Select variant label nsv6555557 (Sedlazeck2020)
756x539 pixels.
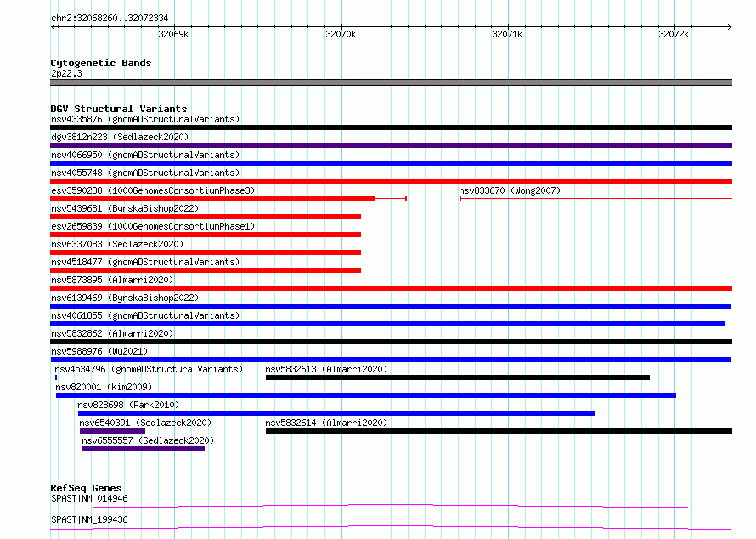pos(148,440)
